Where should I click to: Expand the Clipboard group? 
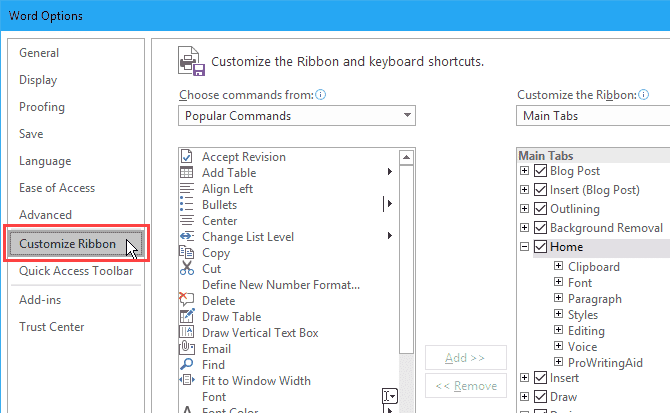click(x=559, y=267)
